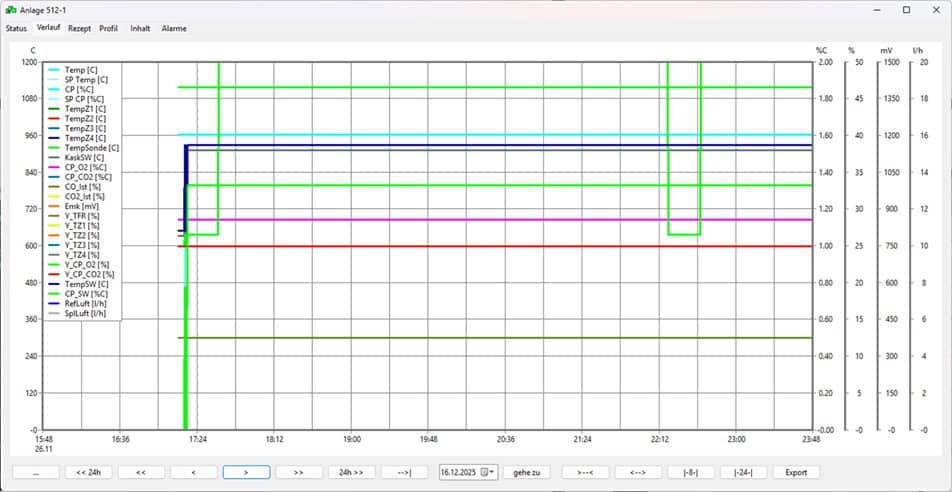
Task: Click the zoom out '<-->' button
Action: coord(637,472)
